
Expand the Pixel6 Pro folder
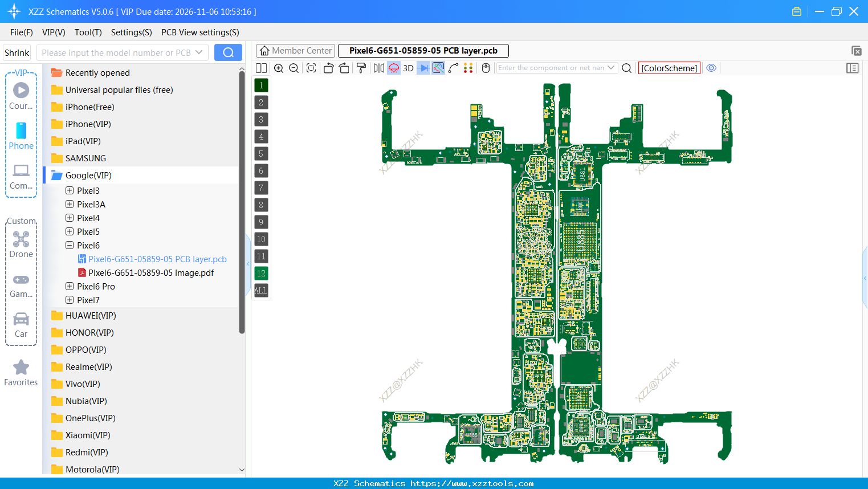[x=68, y=286]
